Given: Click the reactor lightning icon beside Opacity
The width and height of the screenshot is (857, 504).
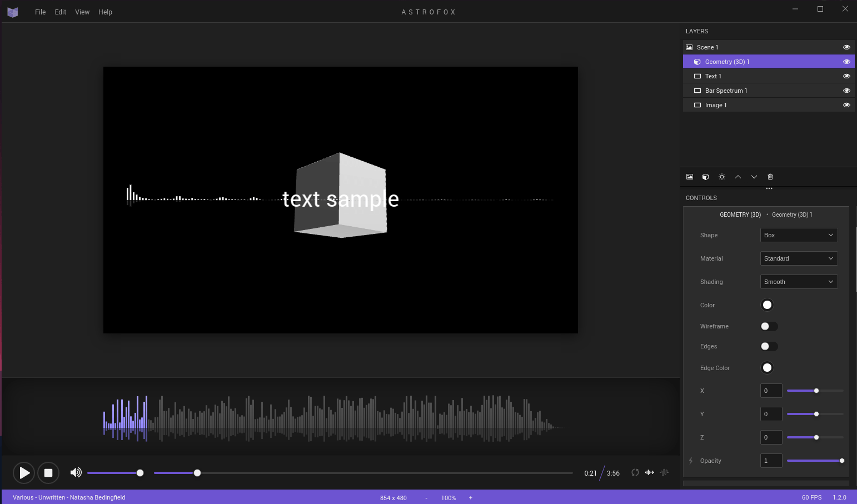Looking at the screenshot, I should (691, 461).
